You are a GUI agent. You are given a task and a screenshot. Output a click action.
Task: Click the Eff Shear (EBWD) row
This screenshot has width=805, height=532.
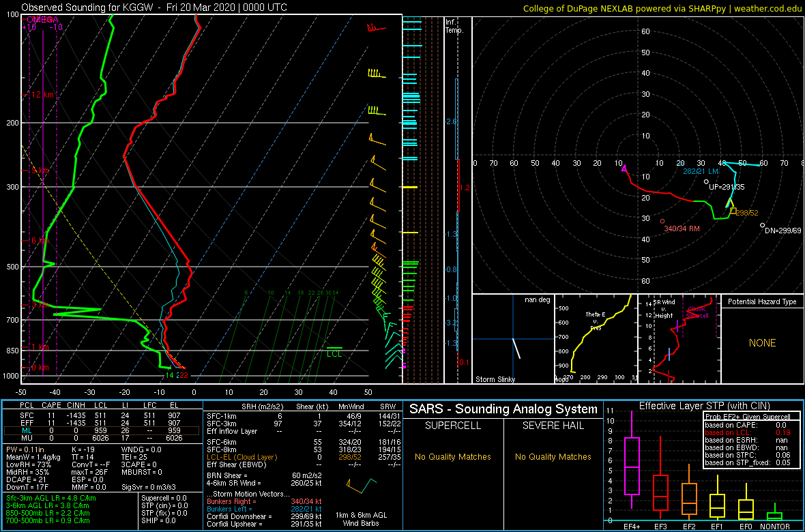click(304, 464)
